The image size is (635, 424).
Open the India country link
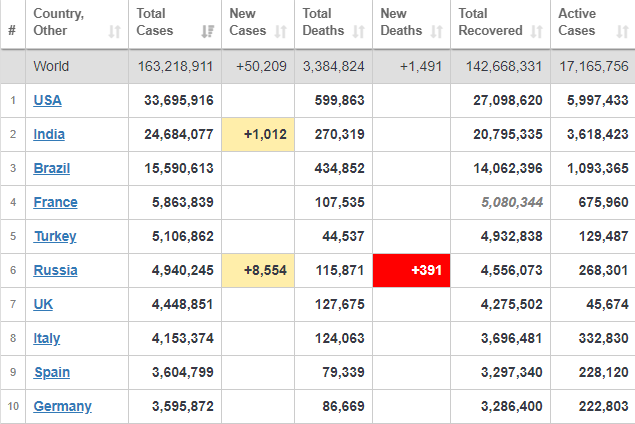(49, 134)
